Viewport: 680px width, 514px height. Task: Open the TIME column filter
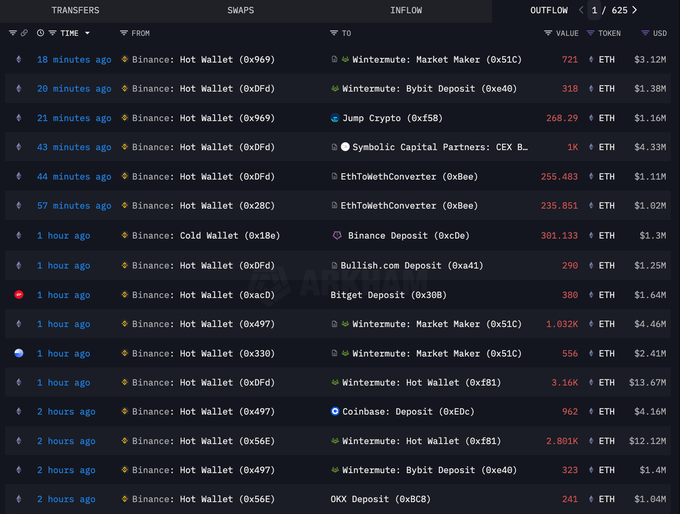pyautogui.click(x=52, y=33)
